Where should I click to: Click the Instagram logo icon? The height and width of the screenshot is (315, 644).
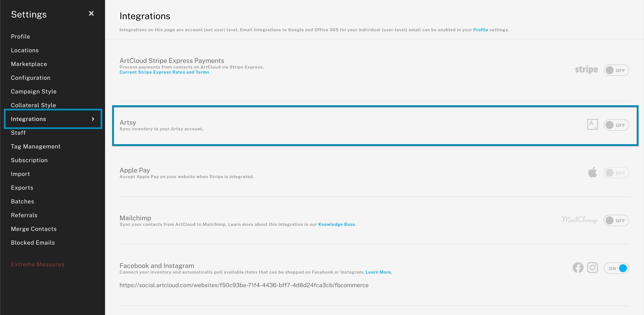593,268
